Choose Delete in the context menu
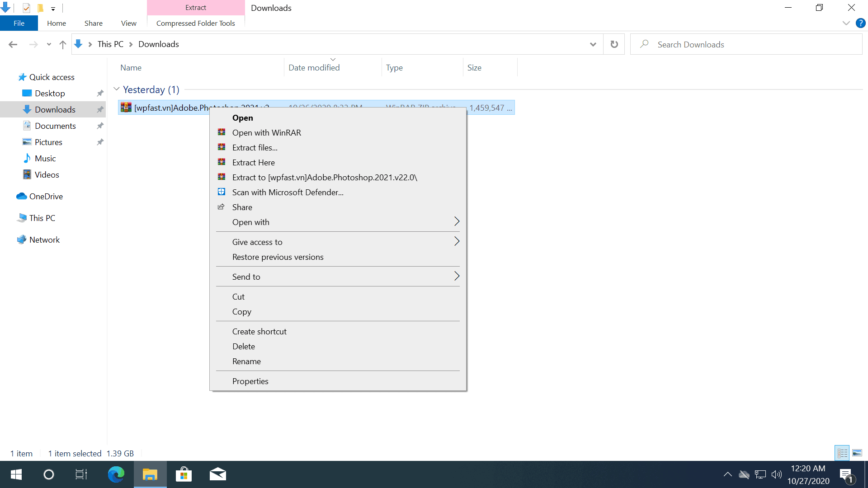This screenshot has height=488, width=868. (x=338, y=347)
